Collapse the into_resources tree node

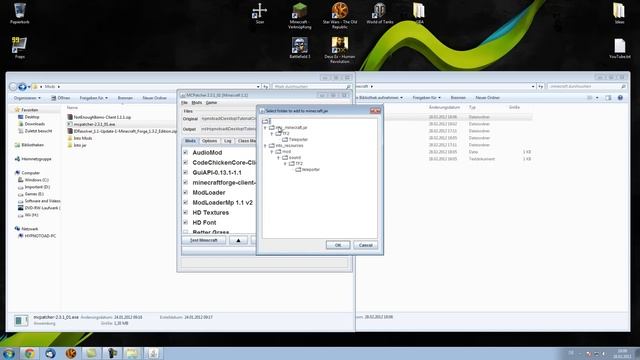click(x=265, y=146)
